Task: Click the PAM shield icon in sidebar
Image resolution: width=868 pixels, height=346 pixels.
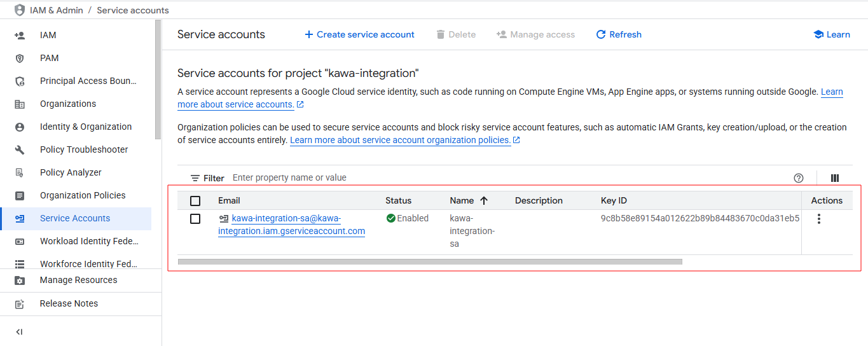Action: pyautogui.click(x=20, y=58)
